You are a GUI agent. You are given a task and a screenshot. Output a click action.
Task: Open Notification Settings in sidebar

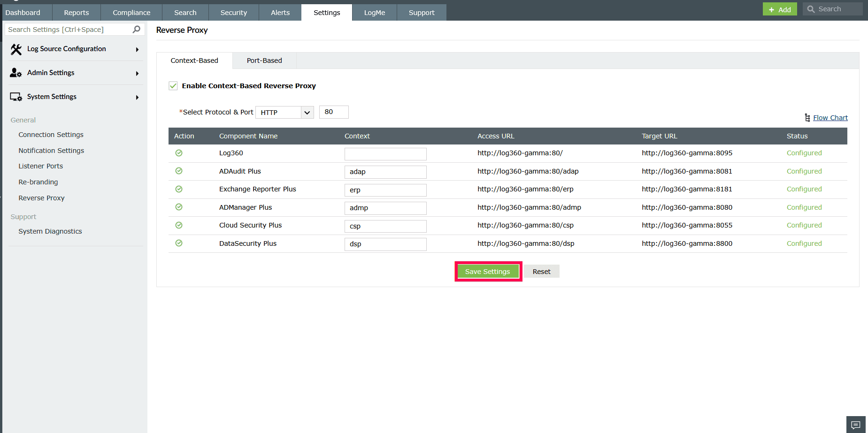[x=51, y=151]
